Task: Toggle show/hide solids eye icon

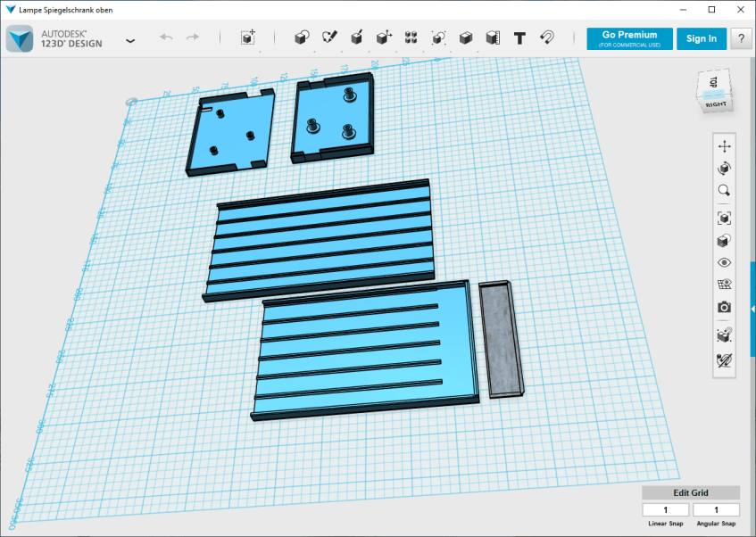Action: tap(724, 263)
